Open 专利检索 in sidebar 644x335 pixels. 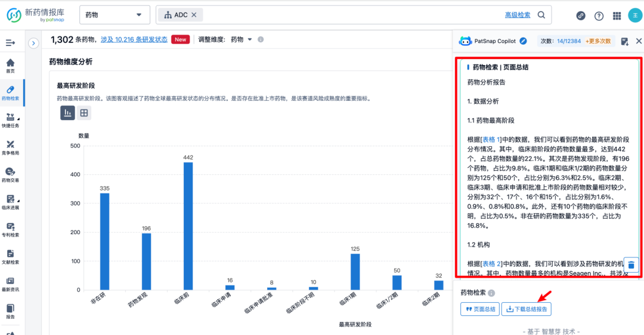[10, 229]
